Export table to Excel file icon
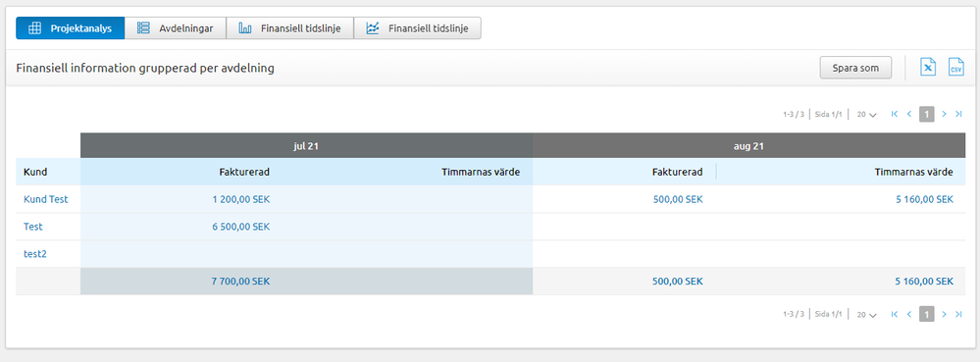Viewport: 980px width, 362px height. 928,68
